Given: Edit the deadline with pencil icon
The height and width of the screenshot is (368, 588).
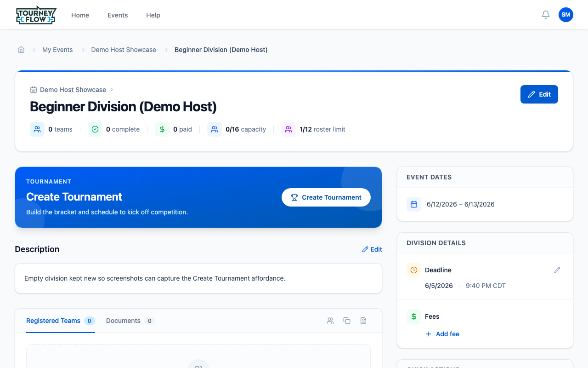Looking at the screenshot, I should tap(557, 270).
